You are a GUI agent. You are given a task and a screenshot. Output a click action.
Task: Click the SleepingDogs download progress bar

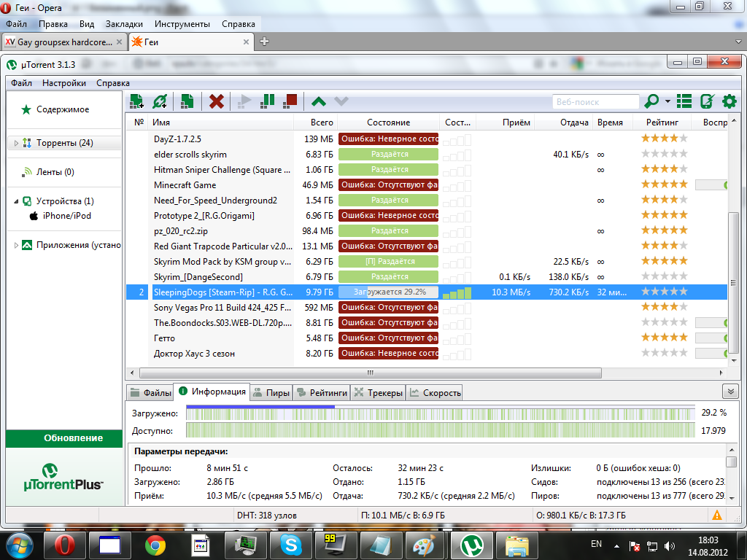(388, 292)
